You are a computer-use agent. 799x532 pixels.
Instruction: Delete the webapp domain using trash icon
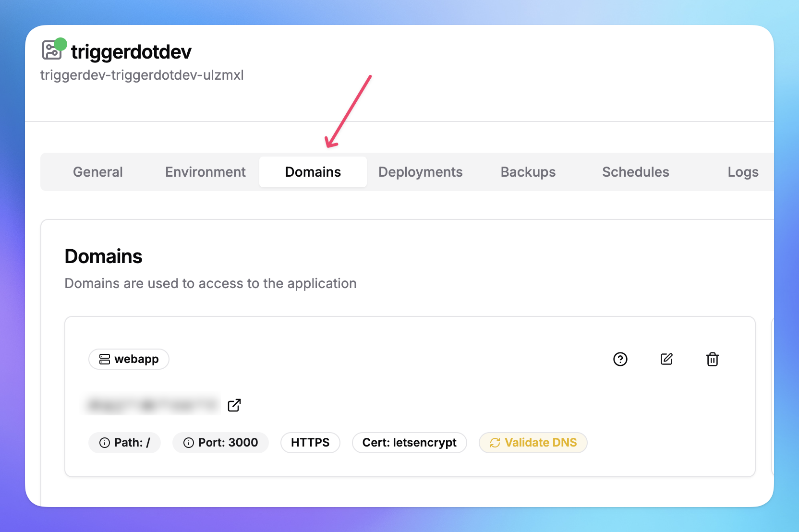click(713, 359)
